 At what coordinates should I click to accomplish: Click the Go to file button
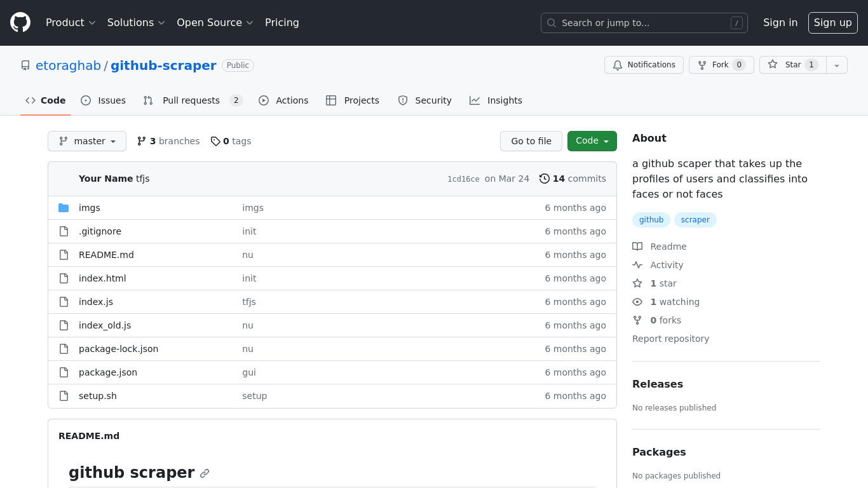coord(531,141)
